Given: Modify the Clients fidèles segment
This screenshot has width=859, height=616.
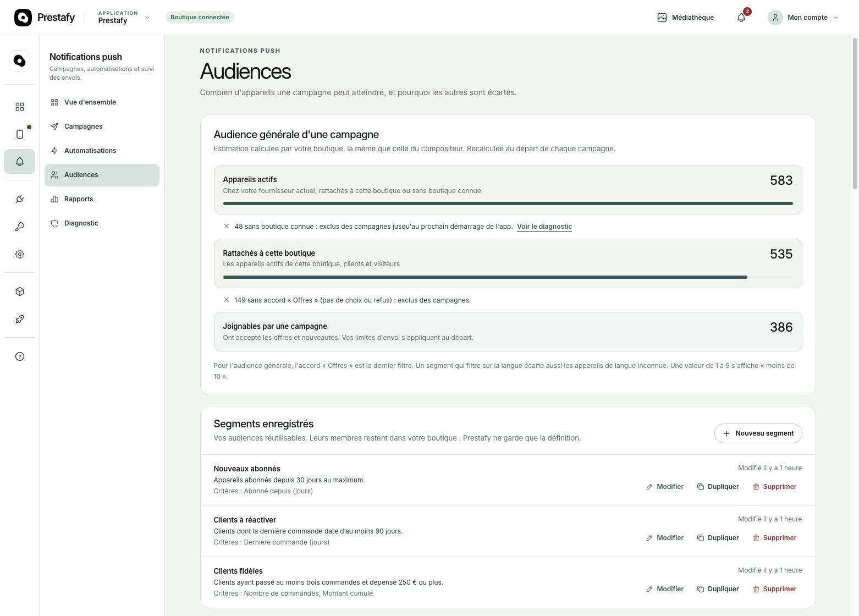Looking at the screenshot, I should coord(665,589).
